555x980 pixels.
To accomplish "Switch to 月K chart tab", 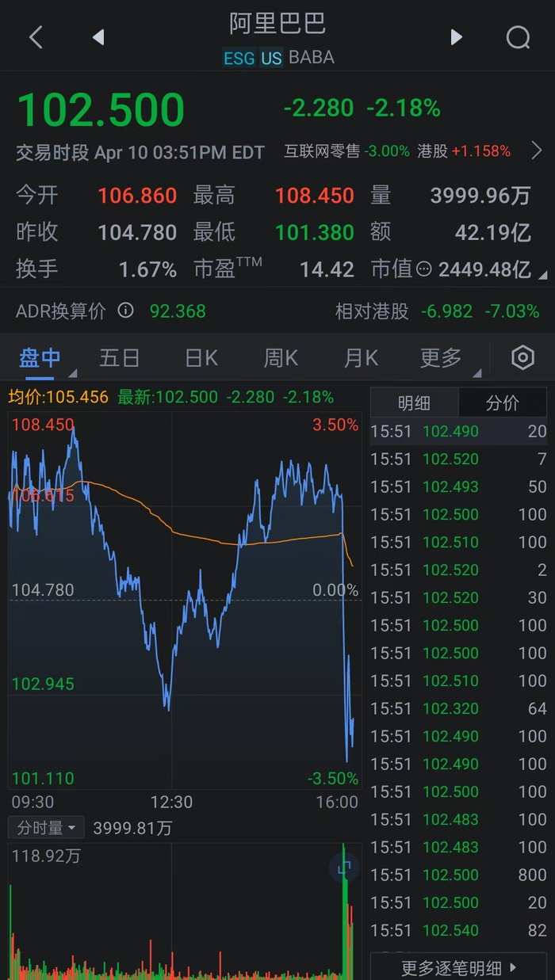I will point(361,358).
